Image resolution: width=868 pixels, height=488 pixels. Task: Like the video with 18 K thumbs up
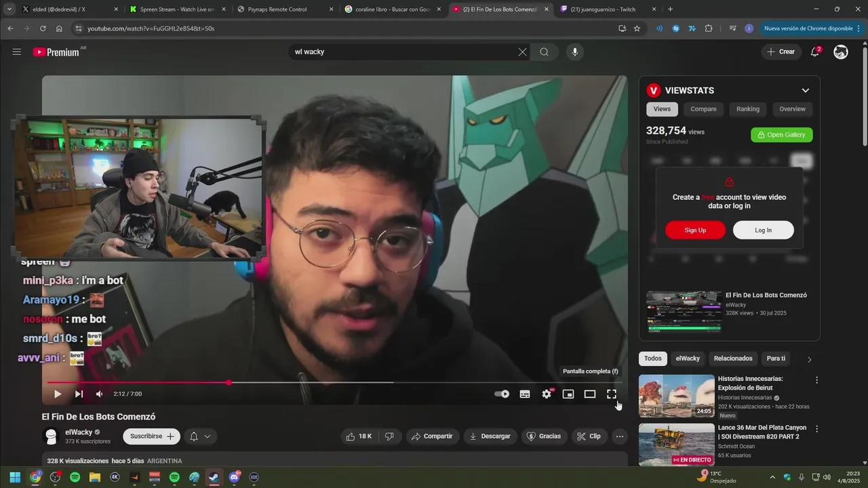tap(359, 436)
